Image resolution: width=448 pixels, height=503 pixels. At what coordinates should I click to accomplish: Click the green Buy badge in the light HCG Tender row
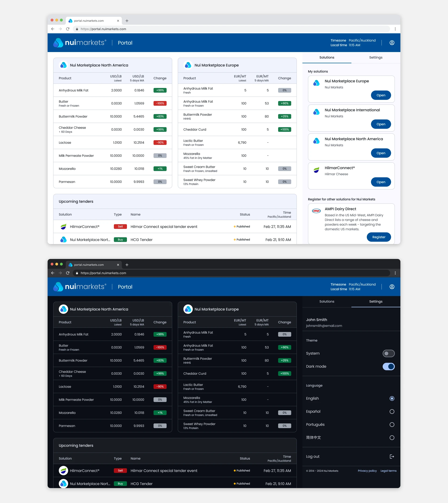tap(120, 239)
